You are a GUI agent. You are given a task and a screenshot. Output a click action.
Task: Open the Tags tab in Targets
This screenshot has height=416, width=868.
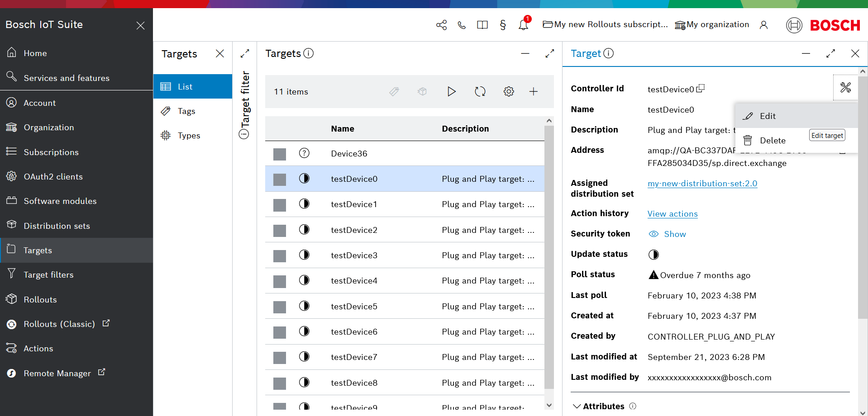click(x=186, y=111)
